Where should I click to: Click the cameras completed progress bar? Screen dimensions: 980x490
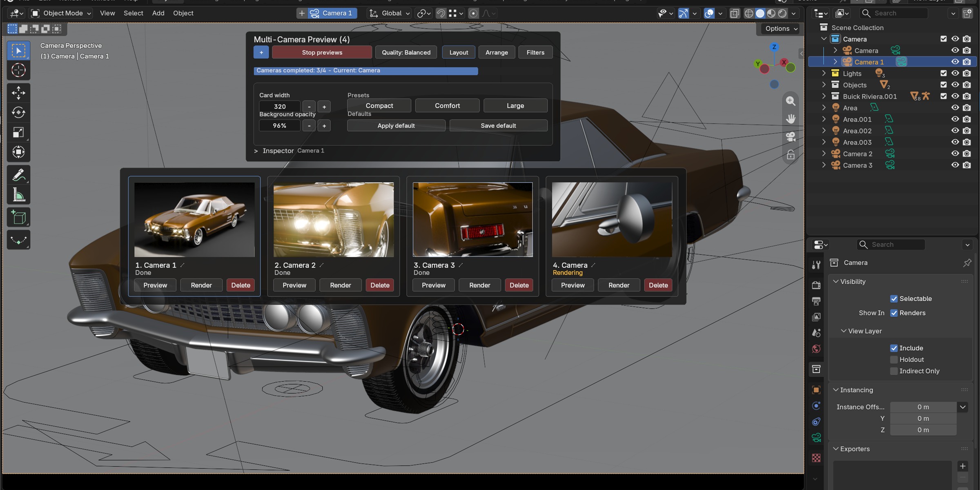point(365,71)
